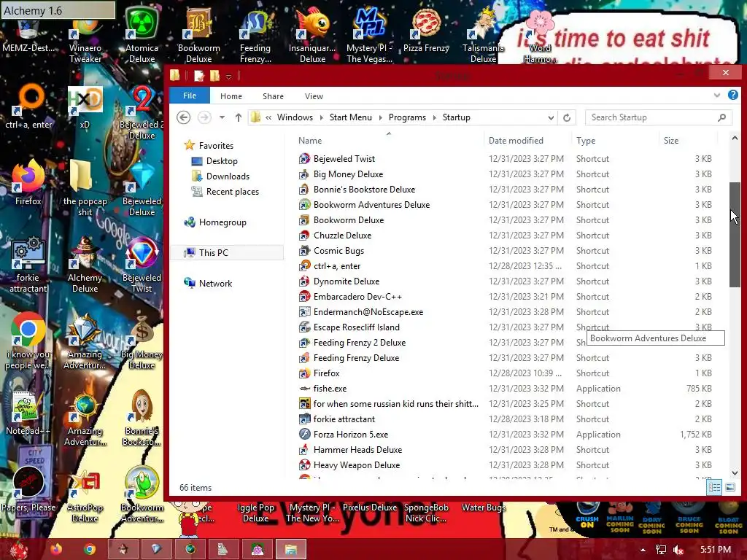Open 'the popcap shit' desktop folder
747x560 pixels.
(x=85, y=188)
